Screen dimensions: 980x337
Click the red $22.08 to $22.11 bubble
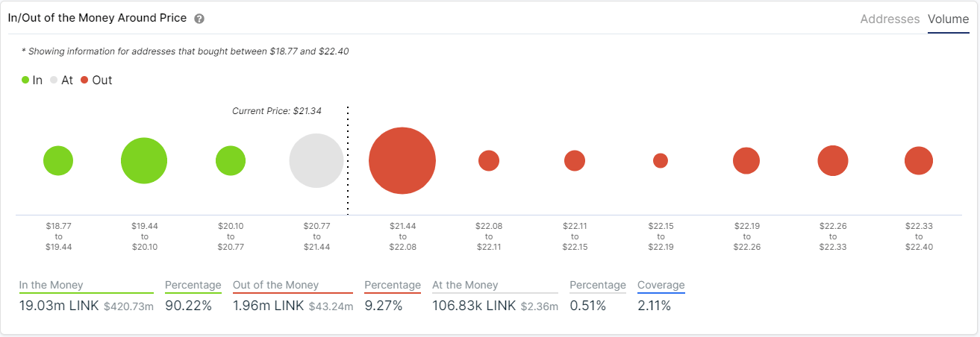(x=489, y=160)
